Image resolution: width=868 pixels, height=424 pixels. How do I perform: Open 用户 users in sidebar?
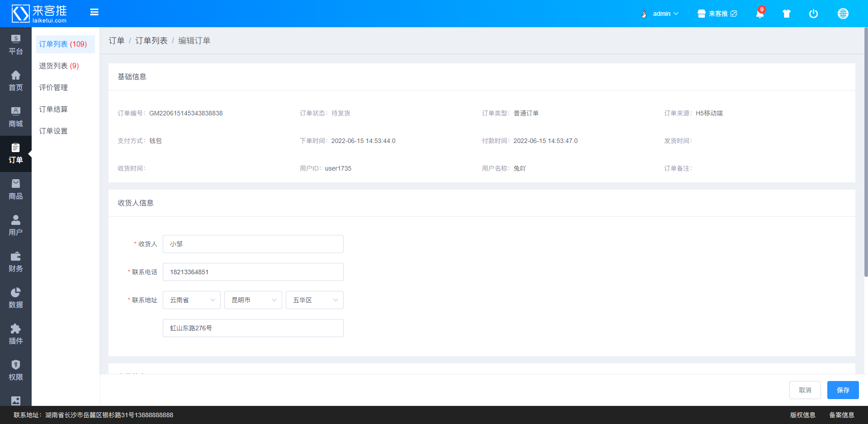point(16,226)
